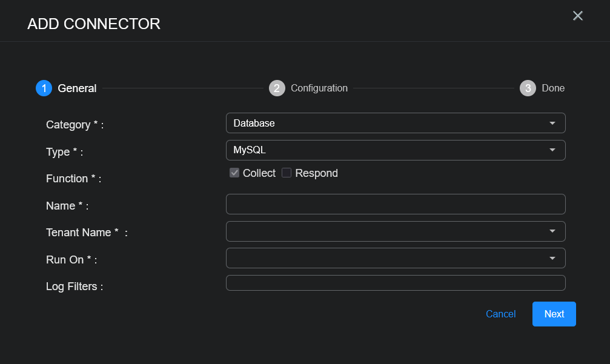Image resolution: width=610 pixels, height=364 pixels.
Task: Click the Run On dropdown arrow icon
Action: [552, 259]
